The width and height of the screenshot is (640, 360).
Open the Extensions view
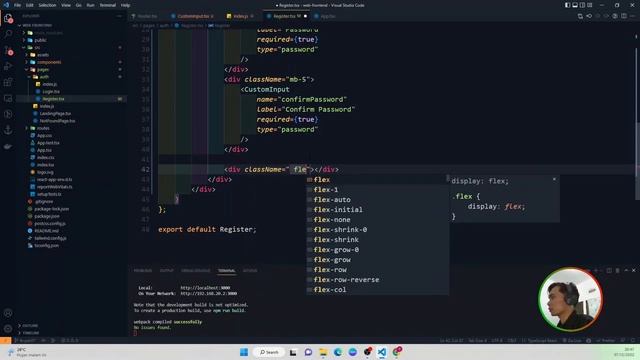point(8,82)
